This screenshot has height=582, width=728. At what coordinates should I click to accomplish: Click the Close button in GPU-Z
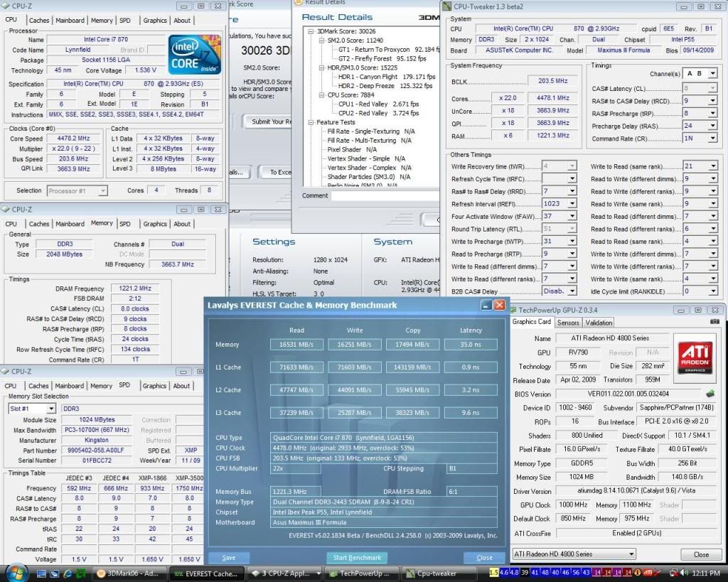pyautogui.click(x=701, y=554)
